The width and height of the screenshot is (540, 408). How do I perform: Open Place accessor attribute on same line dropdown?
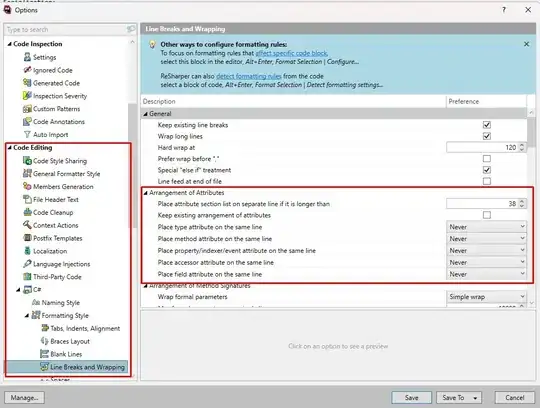(x=486, y=262)
